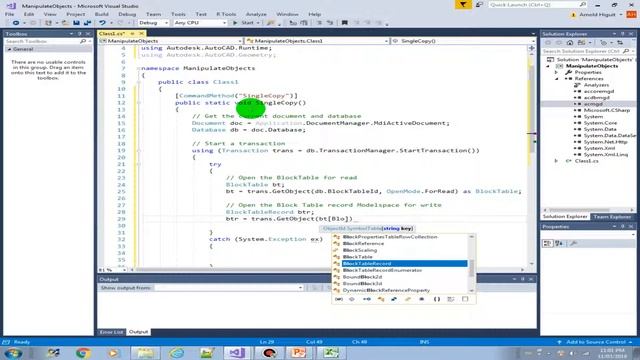This screenshot has height=360, width=640.
Task: Toggle the locals filter in IntelliSense bar
Action: click(339, 299)
